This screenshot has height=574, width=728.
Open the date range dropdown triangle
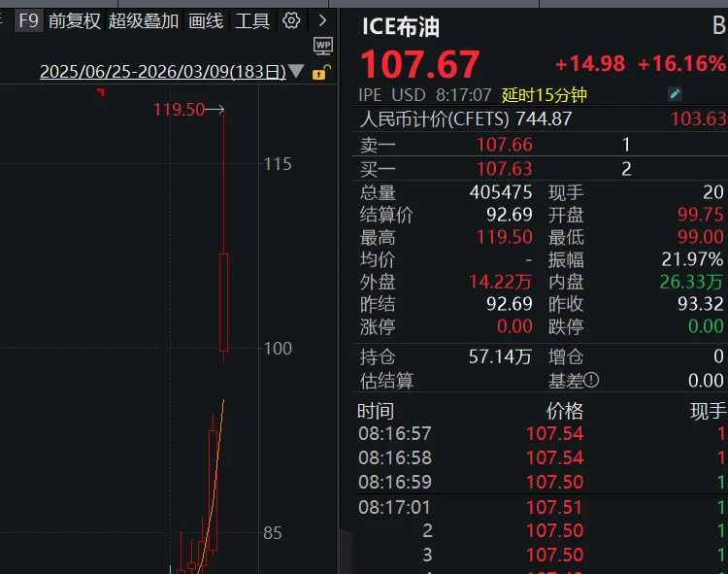point(296,71)
